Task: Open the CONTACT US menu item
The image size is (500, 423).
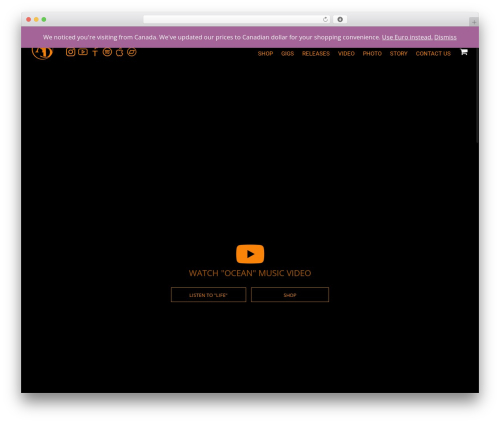Action: click(x=433, y=54)
